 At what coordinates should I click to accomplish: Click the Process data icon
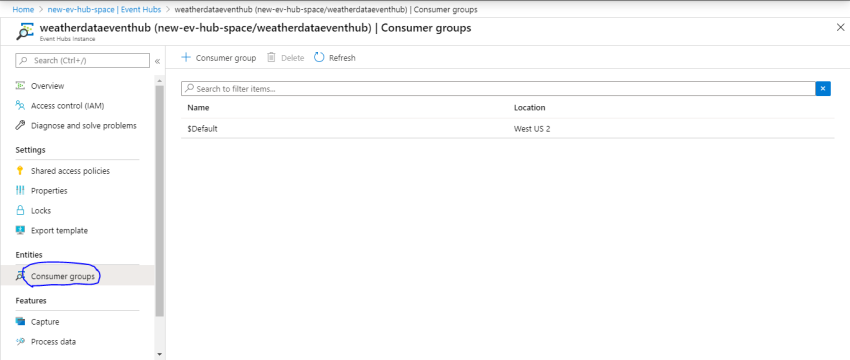(21, 342)
